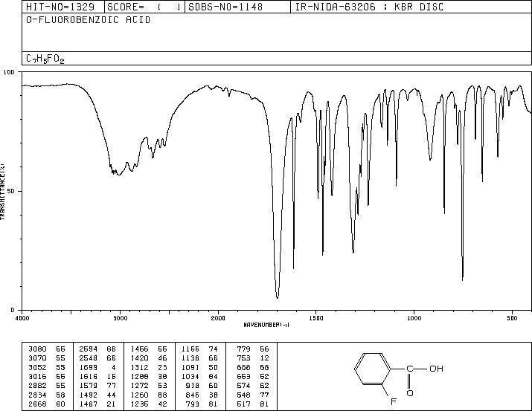Select the 918 peak entry in table
Image resolution: width=532 pixels, height=411 pixels.
click(x=203, y=386)
